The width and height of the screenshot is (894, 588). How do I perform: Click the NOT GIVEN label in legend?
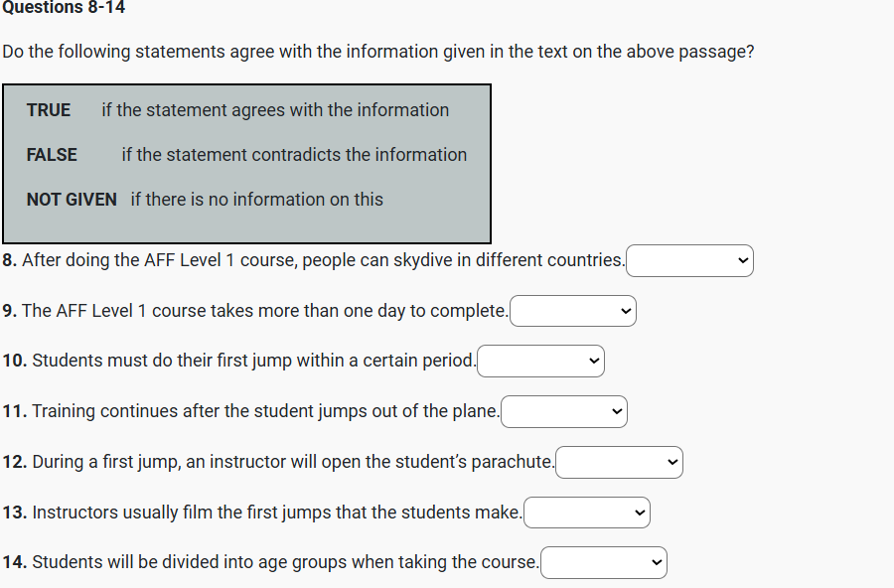pyautogui.click(x=72, y=200)
